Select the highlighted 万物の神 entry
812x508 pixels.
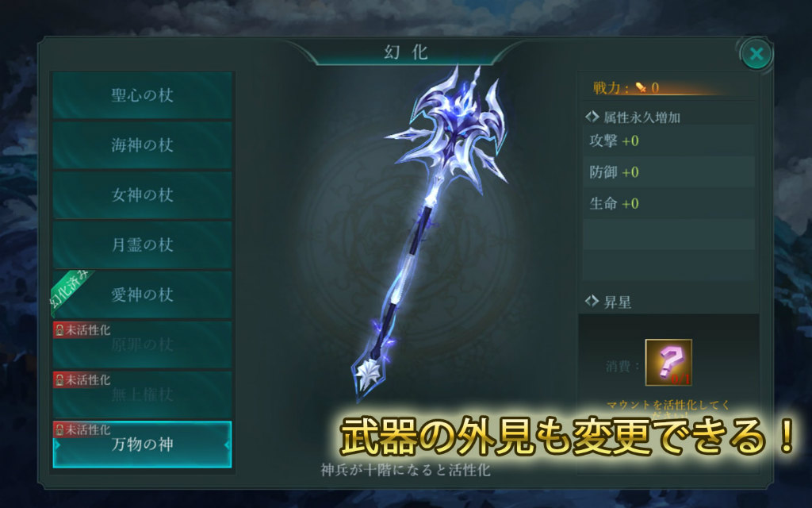tap(143, 444)
